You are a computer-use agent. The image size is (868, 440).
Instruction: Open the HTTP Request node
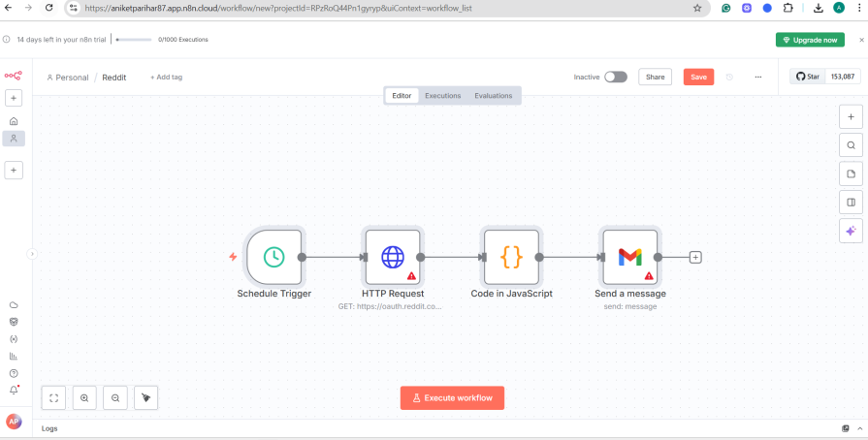pos(393,257)
